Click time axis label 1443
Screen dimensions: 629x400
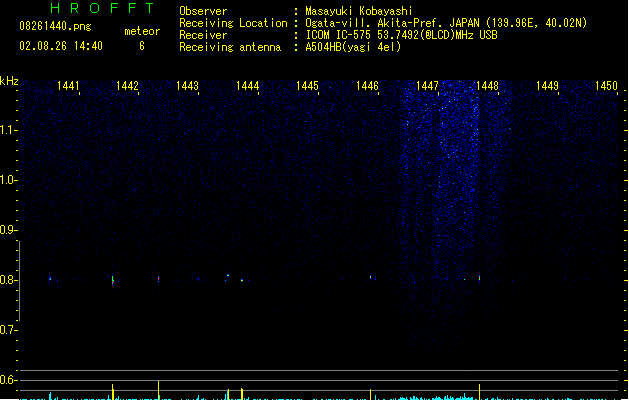pyautogui.click(x=187, y=86)
